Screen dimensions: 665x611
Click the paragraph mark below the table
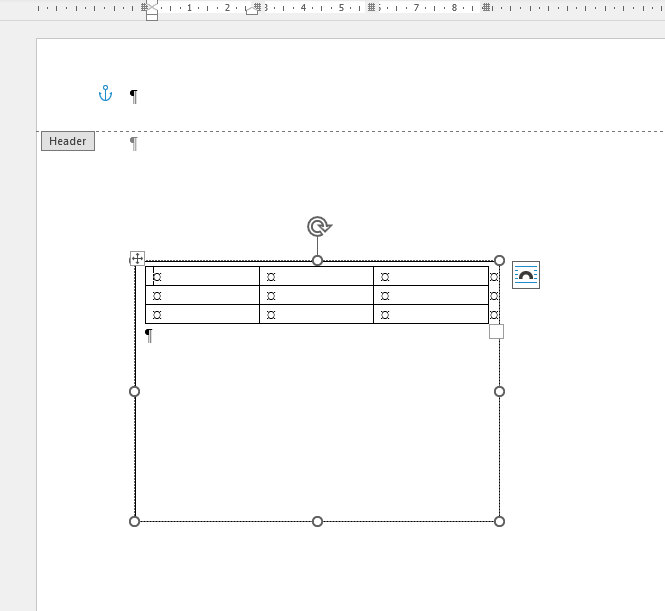click(x=148, y=335)
